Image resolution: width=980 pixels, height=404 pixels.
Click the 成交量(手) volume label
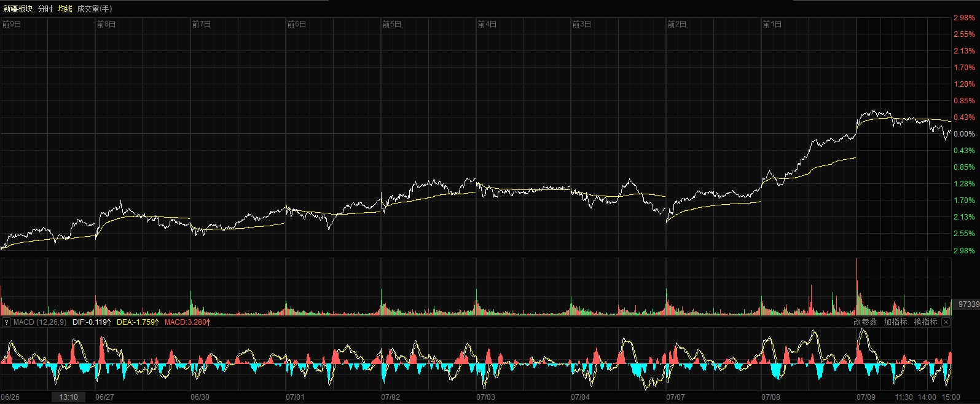pyautogui.click(x=94, y=9)
